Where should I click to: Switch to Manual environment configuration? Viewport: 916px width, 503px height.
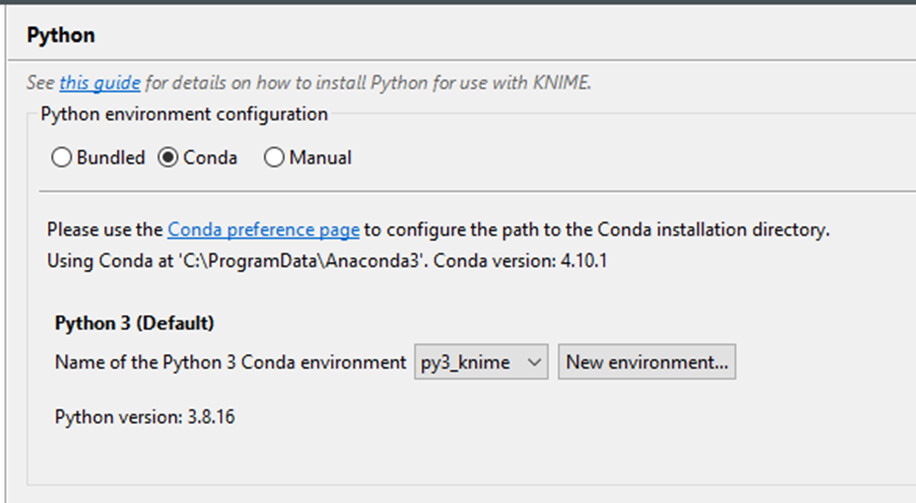pos(274,158)
